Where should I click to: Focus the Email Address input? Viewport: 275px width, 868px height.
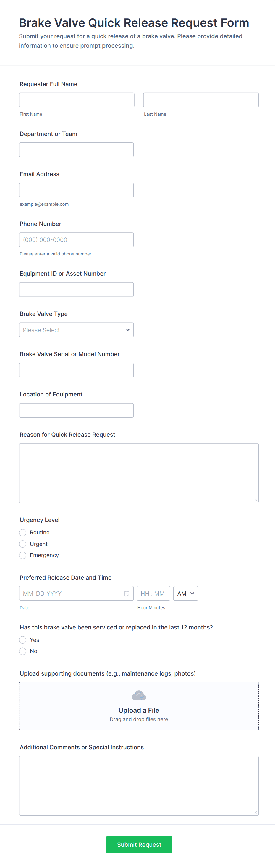pos(76,190)
